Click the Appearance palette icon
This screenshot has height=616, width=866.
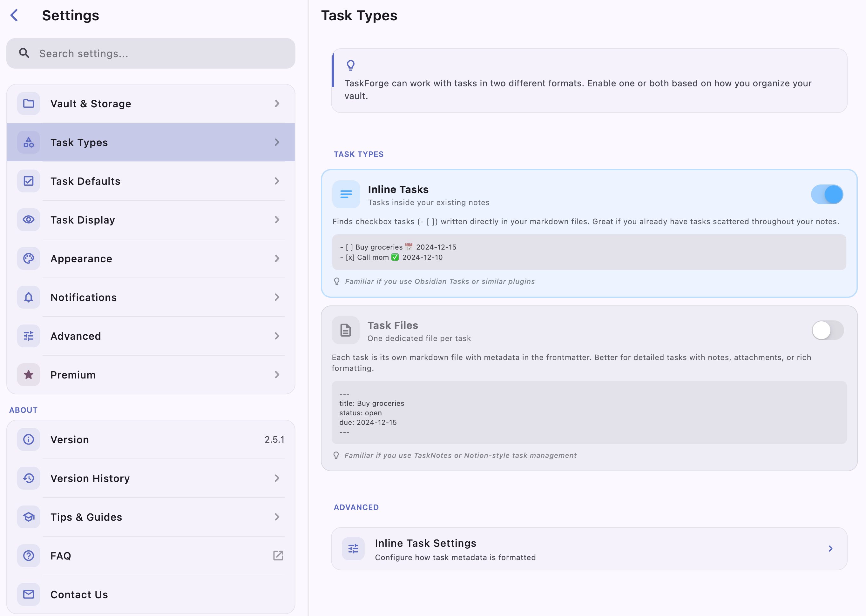coord(29,258)
